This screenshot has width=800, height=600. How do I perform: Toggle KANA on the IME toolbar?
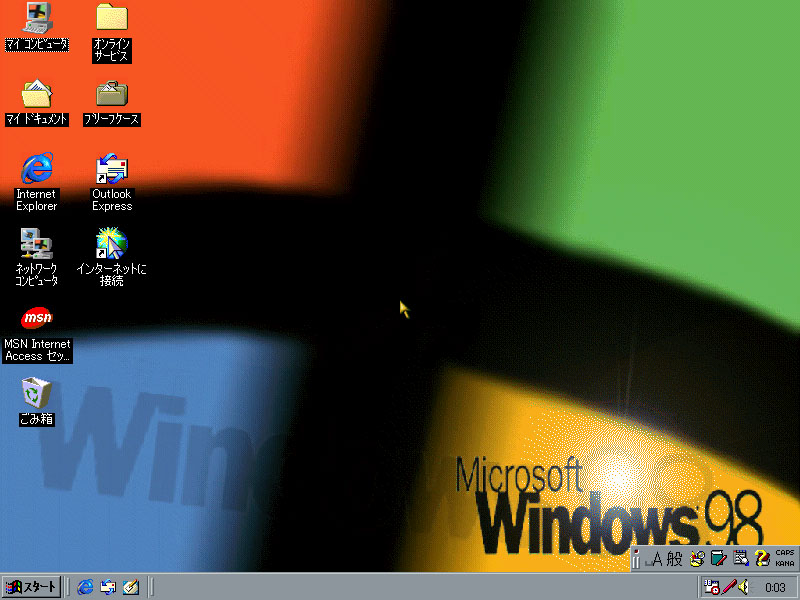pos(785,564)
